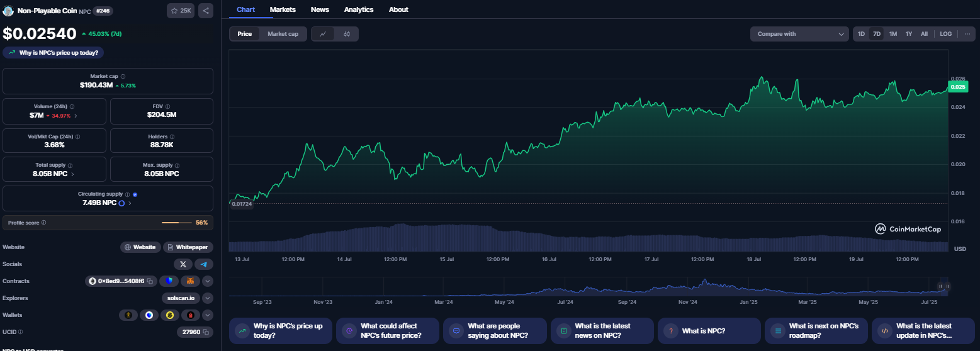Click the Profile score 56% progress bar
The height and width of the screenshot is (351, 980).
177,223
